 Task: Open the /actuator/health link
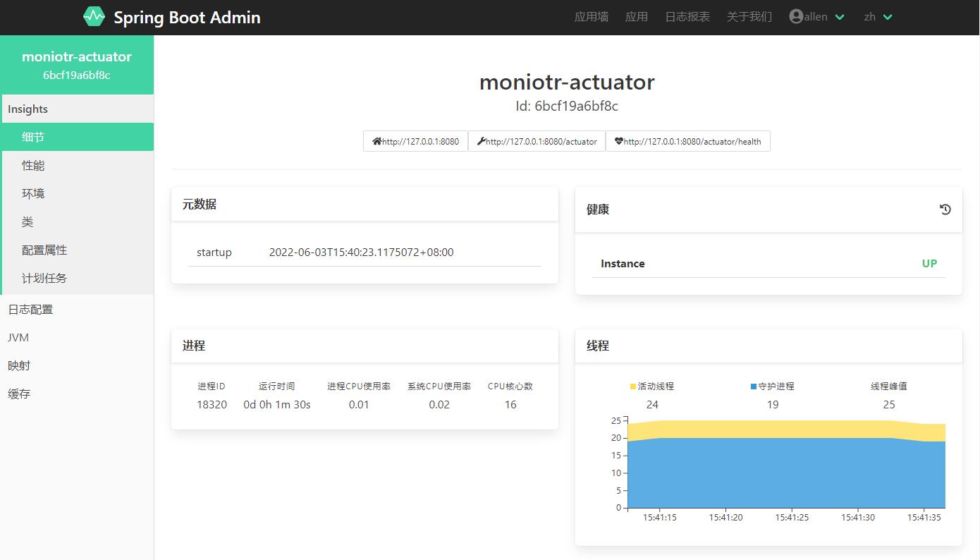tap(688, 141)
